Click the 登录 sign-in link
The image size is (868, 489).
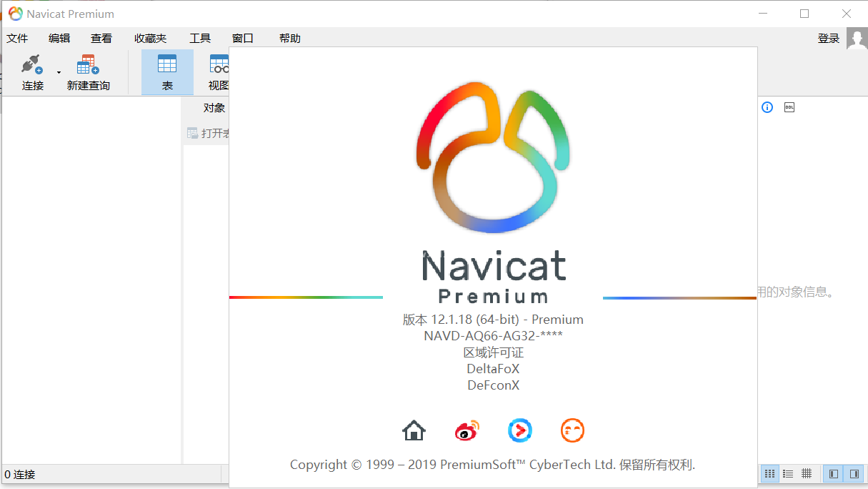(829, 39)
